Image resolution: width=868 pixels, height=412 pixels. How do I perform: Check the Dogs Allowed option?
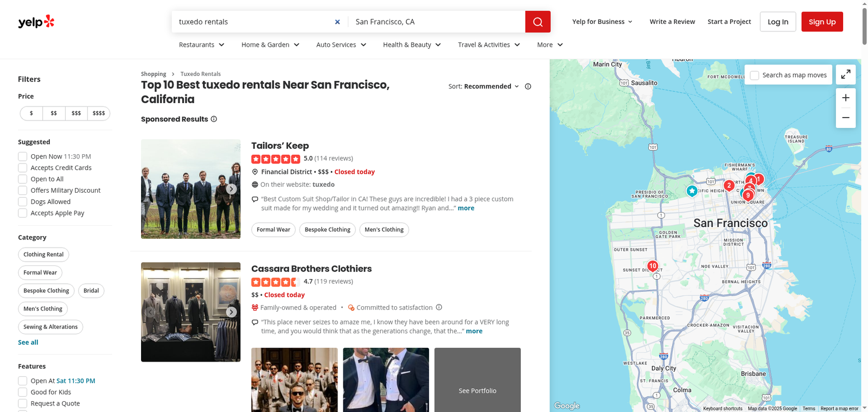tap(23, 202)
